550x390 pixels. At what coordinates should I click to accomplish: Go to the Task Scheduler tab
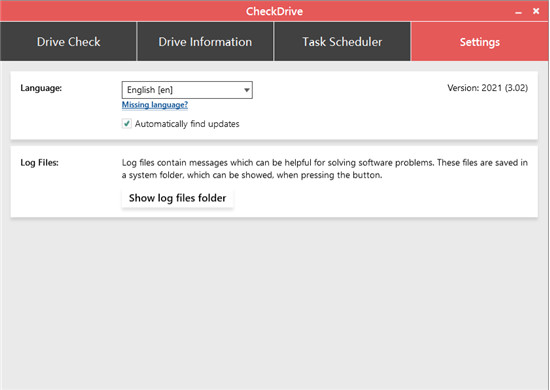[342, 42]
